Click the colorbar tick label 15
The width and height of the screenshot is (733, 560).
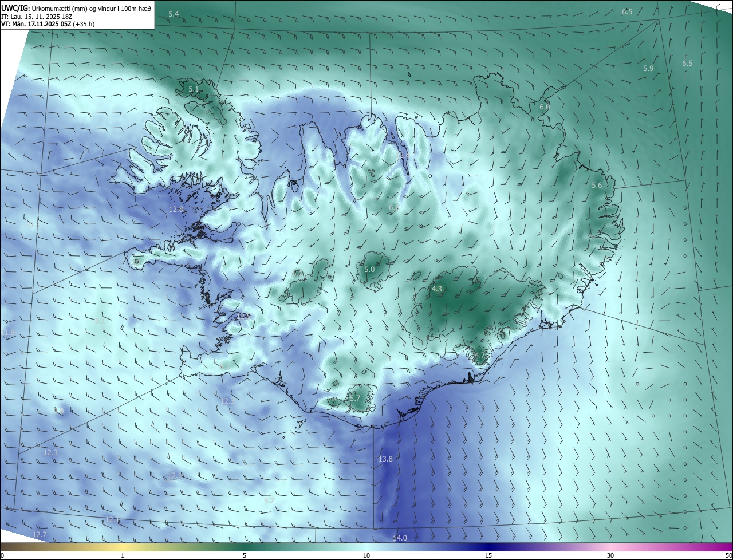pyautogui.click(x=488, y=555)
